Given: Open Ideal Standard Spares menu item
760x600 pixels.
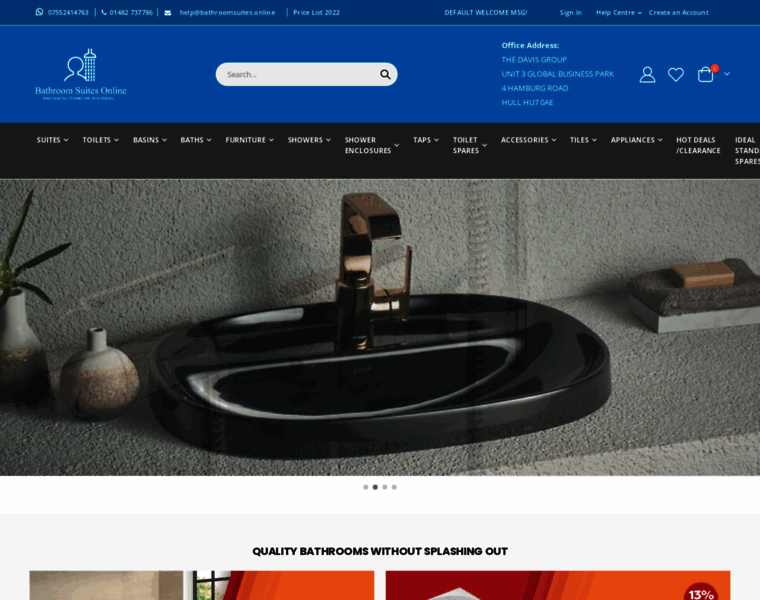Looking at the screenshot, I should coord(747,151).
